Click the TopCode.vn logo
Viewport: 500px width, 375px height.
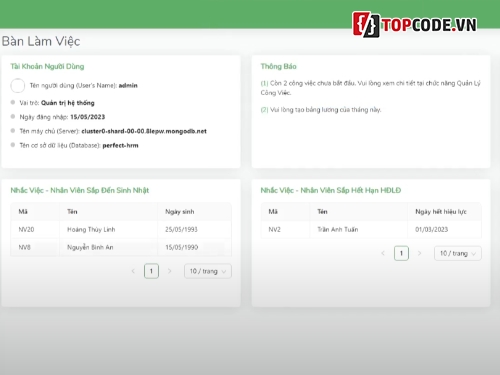point(415,24)
